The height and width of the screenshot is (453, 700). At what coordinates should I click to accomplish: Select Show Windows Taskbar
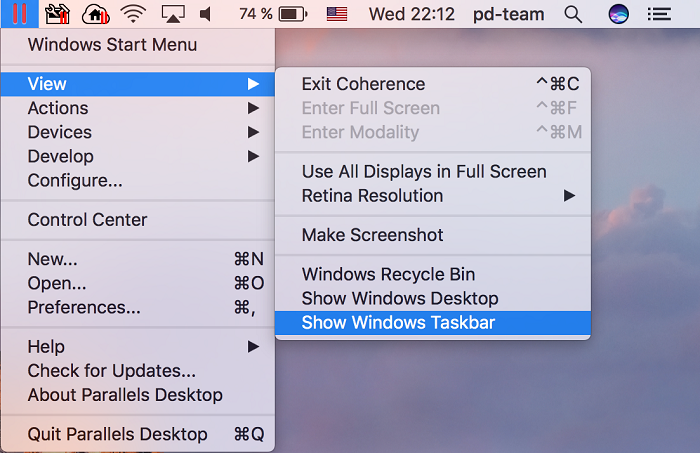coord(433,322)
